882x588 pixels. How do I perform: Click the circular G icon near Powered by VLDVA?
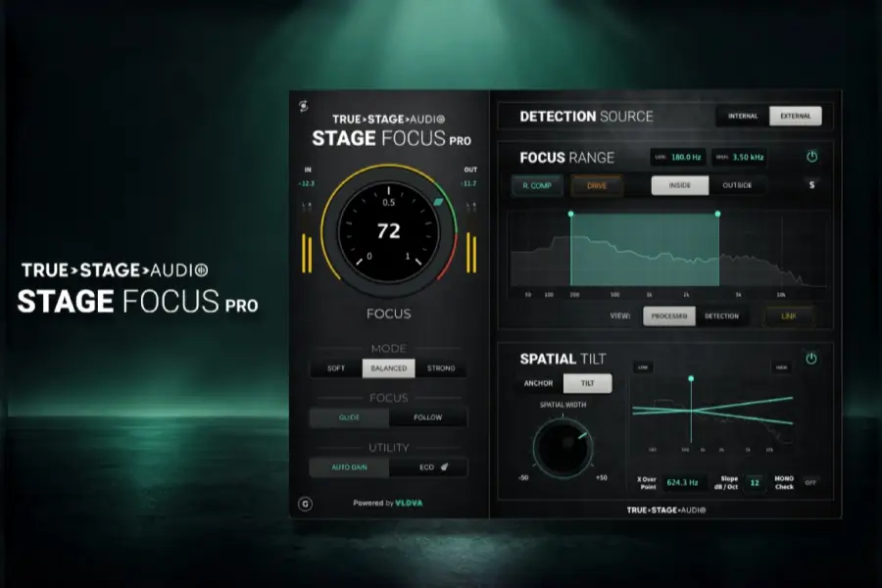coord(306,504)
